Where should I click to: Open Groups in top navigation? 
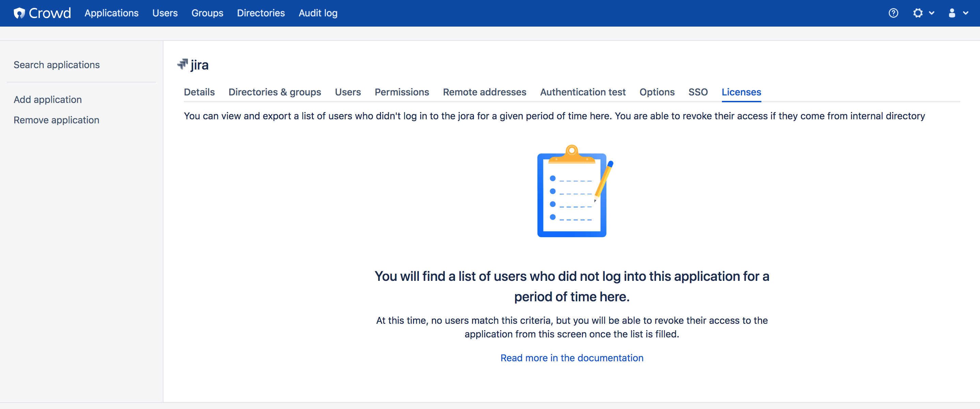pos(207,13)
